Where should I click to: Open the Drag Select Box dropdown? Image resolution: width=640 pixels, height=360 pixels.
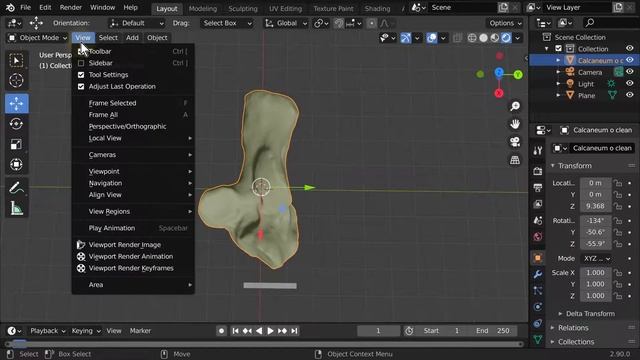[227, 23]
